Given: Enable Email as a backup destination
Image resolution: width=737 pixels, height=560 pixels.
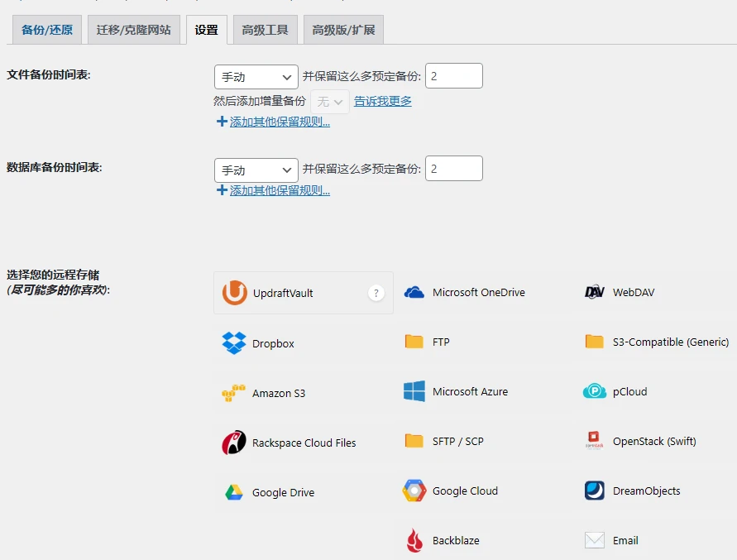Looking at the screenshot, I should pyautogui.click(x=624, y=540).
